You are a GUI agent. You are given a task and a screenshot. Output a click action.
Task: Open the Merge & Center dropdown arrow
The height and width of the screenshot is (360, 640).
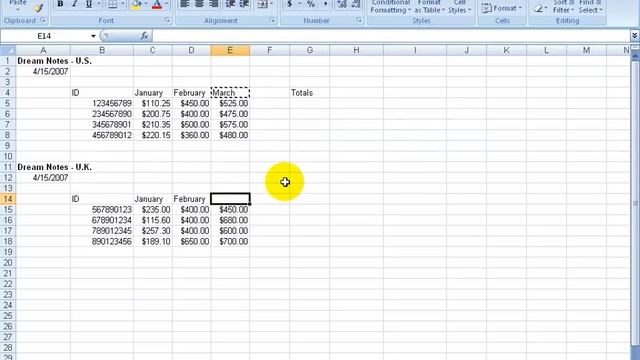click(x=271, y=4)
